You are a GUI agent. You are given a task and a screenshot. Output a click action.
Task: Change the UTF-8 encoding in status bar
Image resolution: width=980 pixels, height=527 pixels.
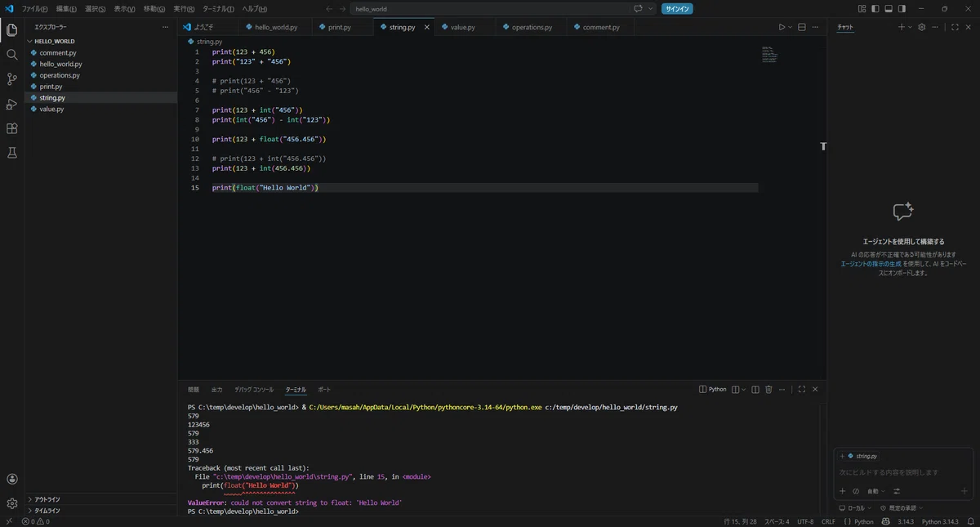[x=805, y=521]
